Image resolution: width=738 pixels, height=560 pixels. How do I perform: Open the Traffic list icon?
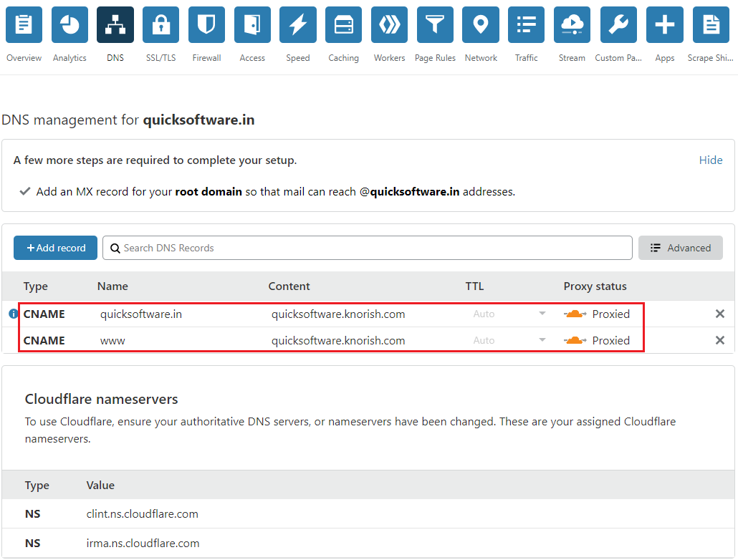click(526, 24)
